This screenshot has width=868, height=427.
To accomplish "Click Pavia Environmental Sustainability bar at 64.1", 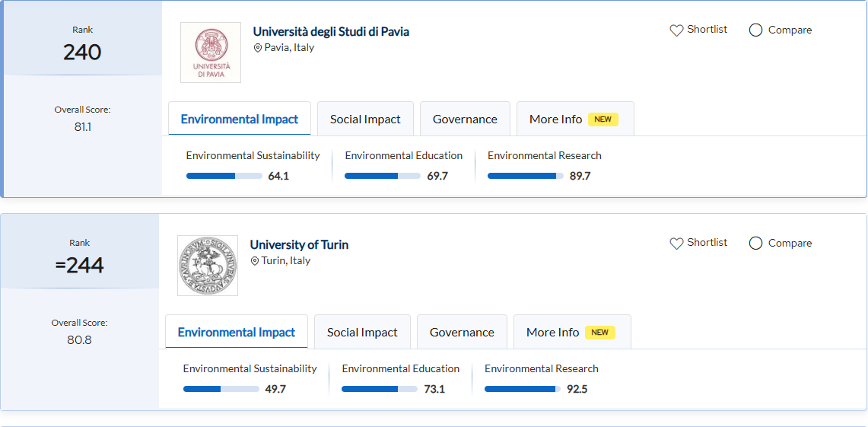I will tap(224, 176).
